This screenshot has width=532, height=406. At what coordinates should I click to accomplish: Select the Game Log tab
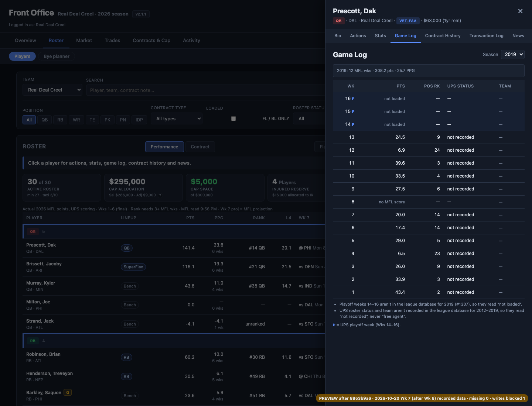(405, 36)
